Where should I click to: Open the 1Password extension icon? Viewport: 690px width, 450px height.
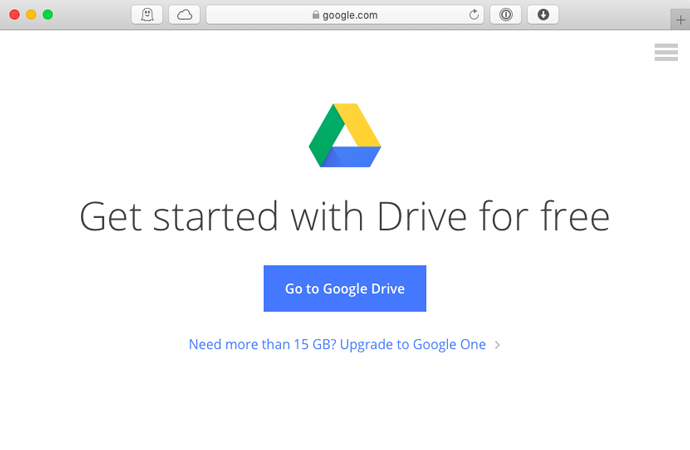pos(506,15)
